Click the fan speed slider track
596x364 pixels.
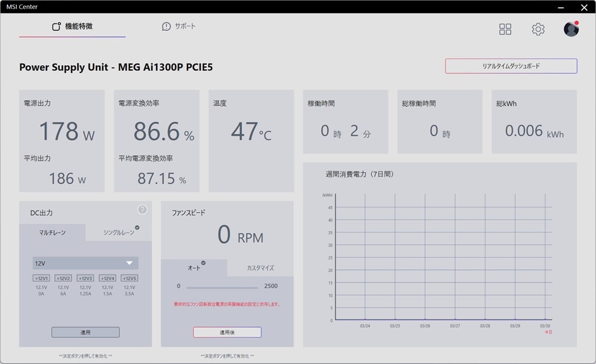tap(222, 287)
